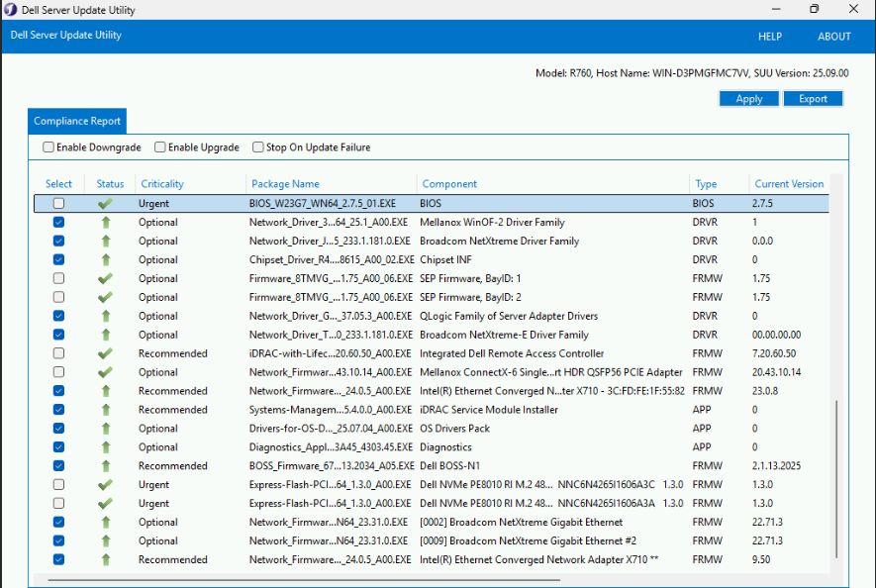Viewport: 876px width, 588px height.
Task: Click the Urgent criticality in BIOS row
Action: 153,204
